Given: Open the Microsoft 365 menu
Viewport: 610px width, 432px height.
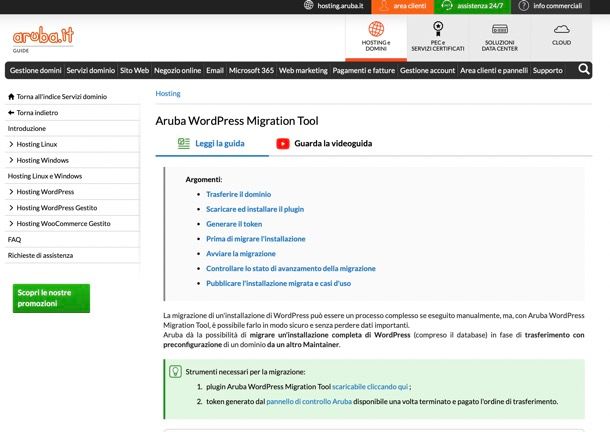Looking at the screenshot, I should pyautogui.click(x=251, y=70).
